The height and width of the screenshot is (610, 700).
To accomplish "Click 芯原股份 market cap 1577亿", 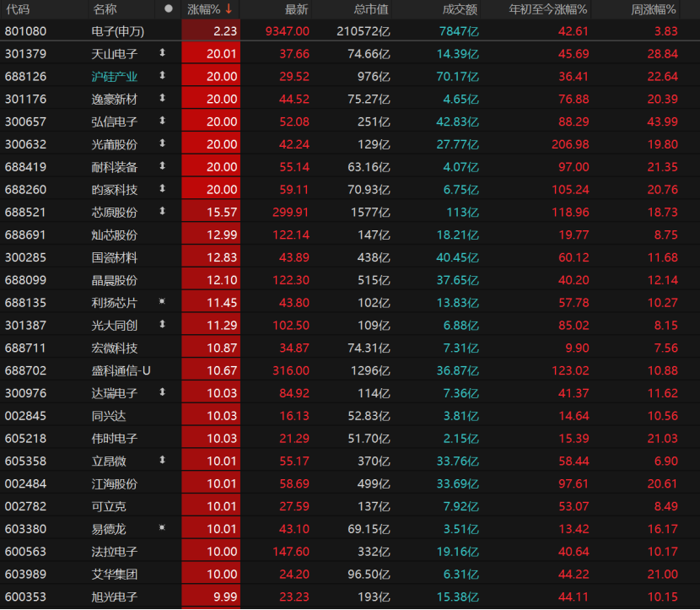I will (370, 212).
